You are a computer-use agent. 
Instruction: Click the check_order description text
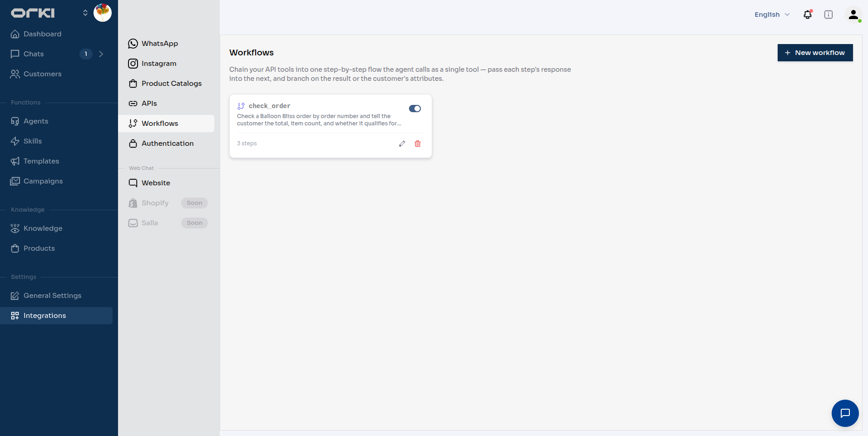[319, 120]
